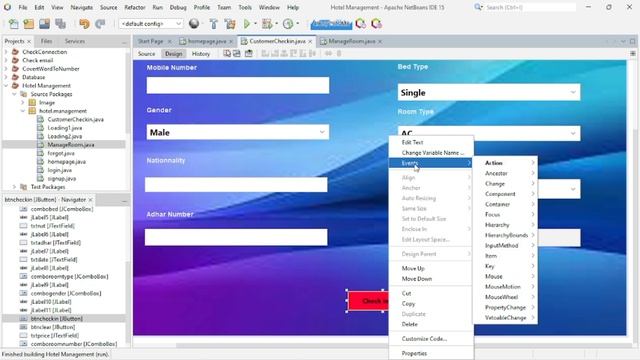Select login.java in Projects tree
Viewport: 640px width, 360px height.
point(60,170)
